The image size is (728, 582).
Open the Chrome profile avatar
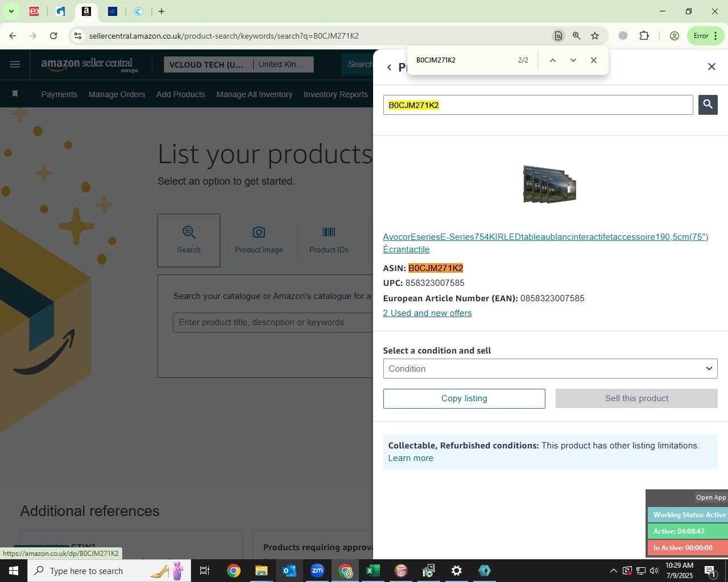click(675, 36)
